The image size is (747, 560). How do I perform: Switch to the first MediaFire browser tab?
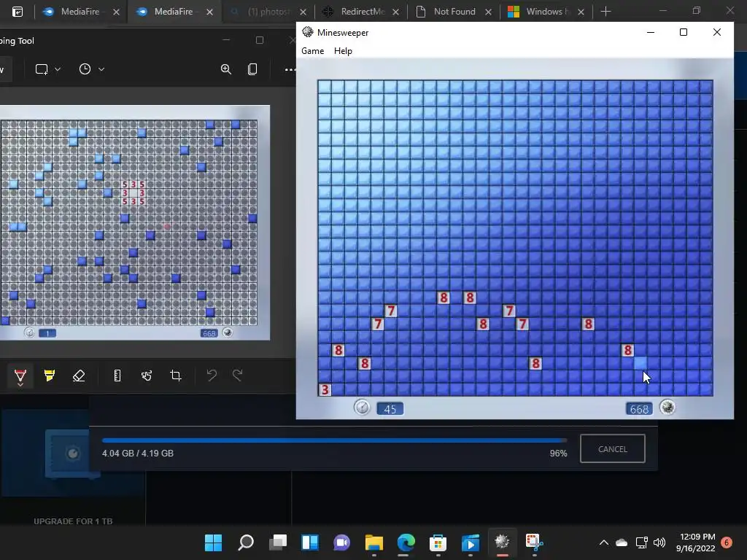(80, 12)
